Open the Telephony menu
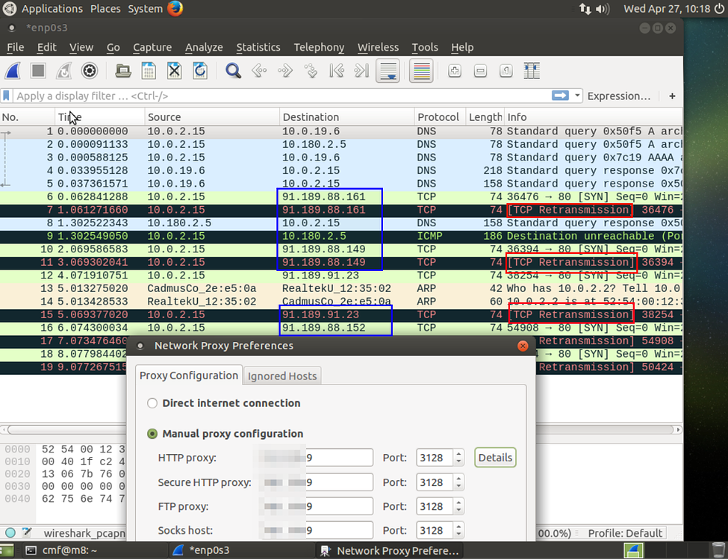 click(319, 47)
